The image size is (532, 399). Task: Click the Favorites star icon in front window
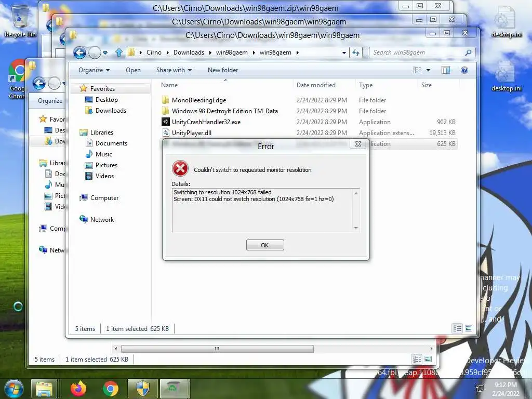[84, 88]
